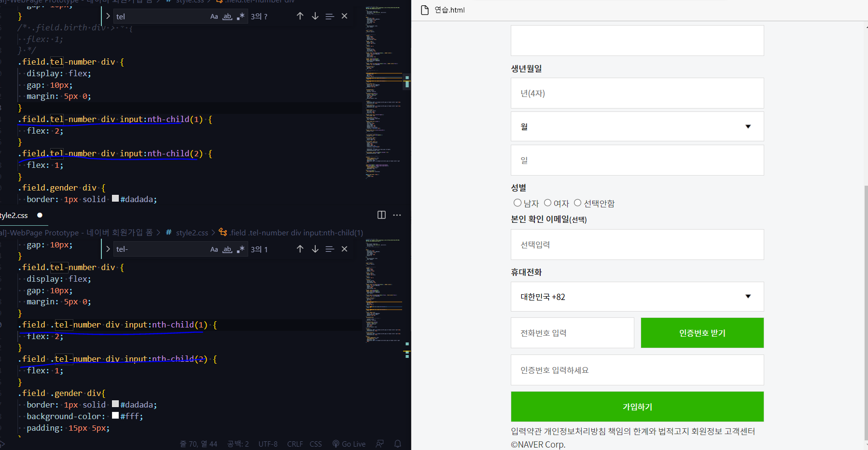The image size is (868, 450).
Task: Toggle Find in Selection in bottom find widget
Action: tap(330, 249)
